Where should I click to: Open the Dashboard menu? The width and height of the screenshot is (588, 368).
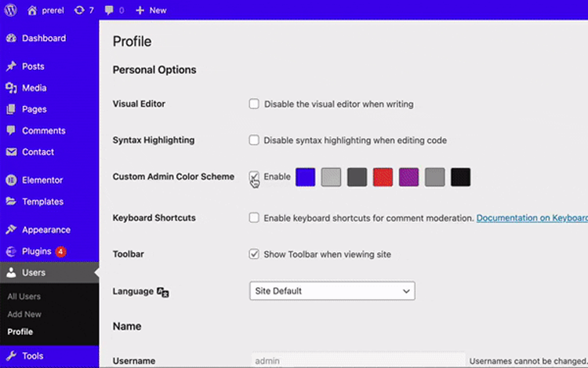click(x=44, y=38)
